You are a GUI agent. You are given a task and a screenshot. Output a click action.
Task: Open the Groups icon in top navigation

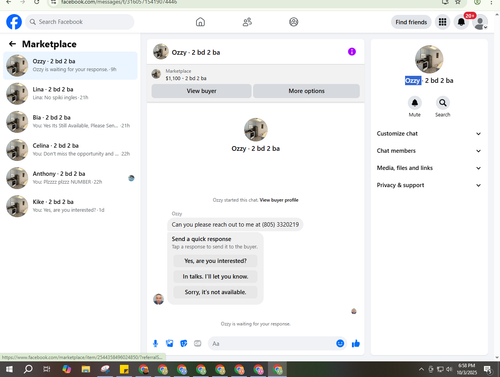(294, 22)
